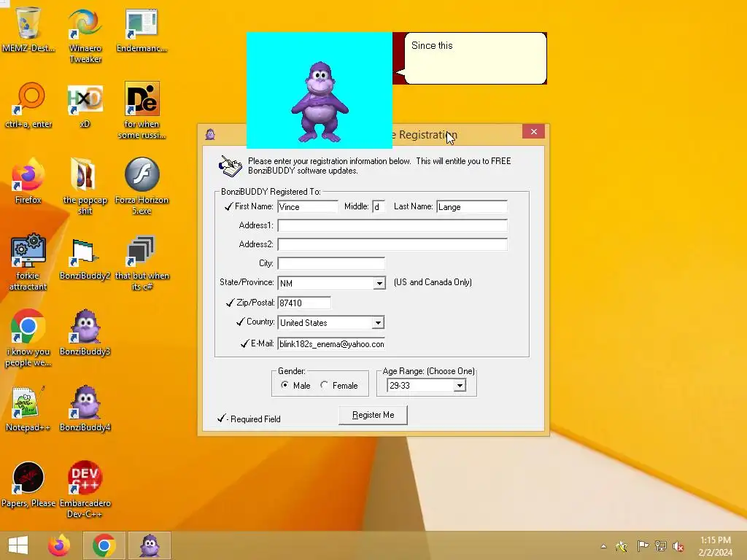Image resolution: width=747 pixels, height=560 pixels.
Task: Close the registration dialog
Action: [533, 132]
